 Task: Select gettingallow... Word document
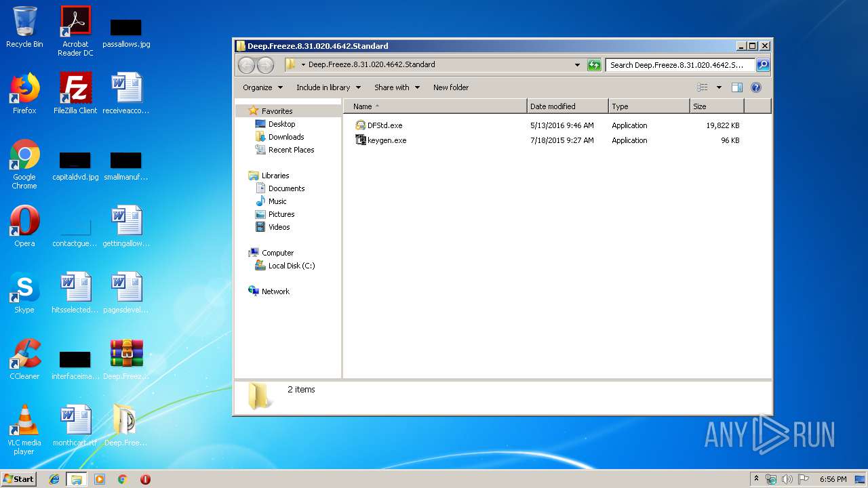126,226
